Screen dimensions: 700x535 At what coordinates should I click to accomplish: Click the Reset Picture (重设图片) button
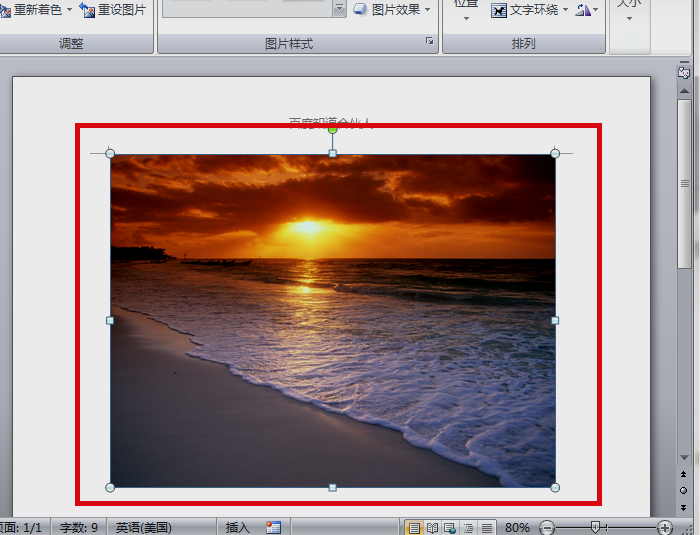(x=113, y=10)
